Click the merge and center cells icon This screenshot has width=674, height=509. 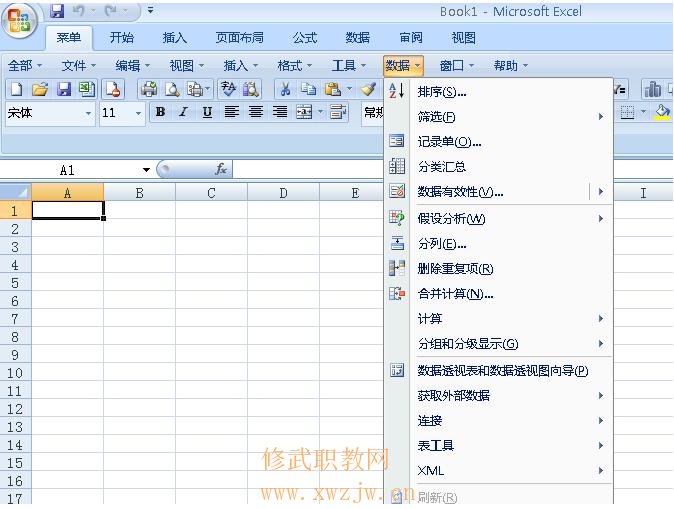coord(304,113)
